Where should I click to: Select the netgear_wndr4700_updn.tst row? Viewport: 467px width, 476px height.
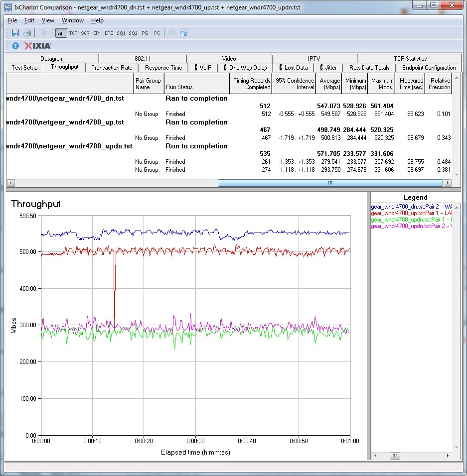pos(229,146)
